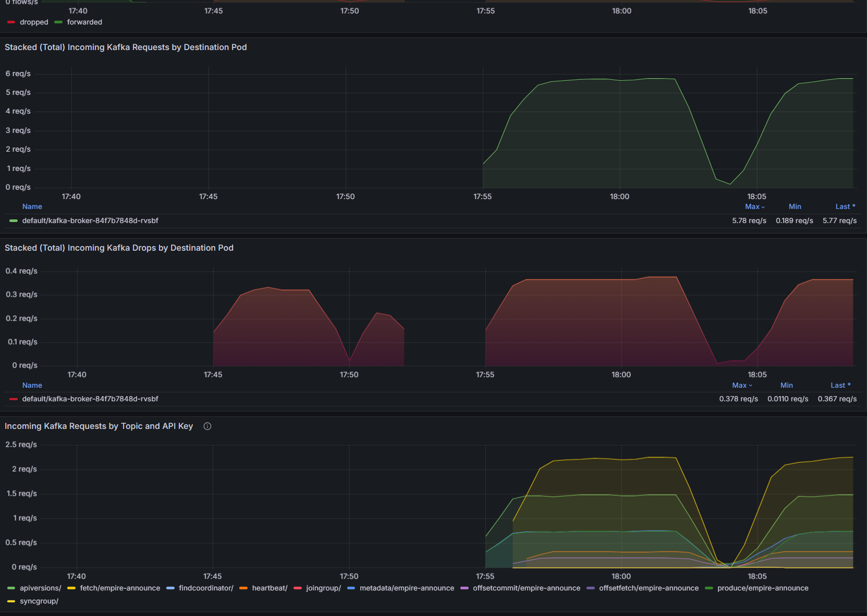The height and width of the screenshot is (616, 867).
Task: Select kafka-broker series in Drops legend
Action: point(90,399)
